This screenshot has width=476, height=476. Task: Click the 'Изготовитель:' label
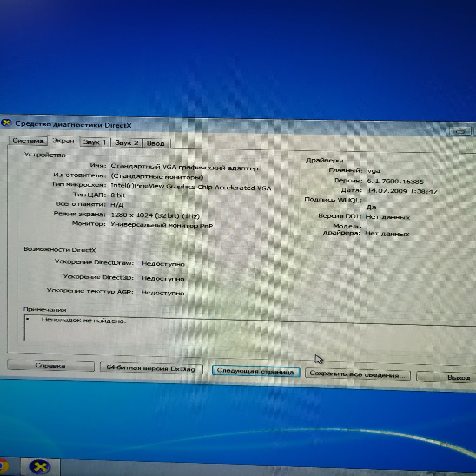pos(80,175)
